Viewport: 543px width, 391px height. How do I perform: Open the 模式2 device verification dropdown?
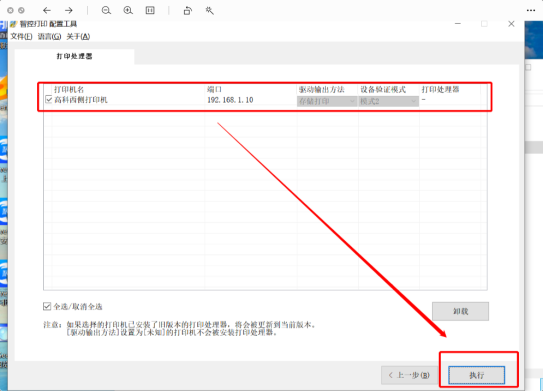[388, 101]
